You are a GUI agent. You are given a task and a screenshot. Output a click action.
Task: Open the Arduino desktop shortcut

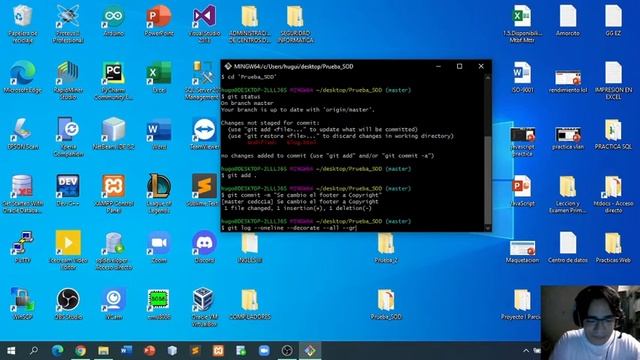click(113, 21)
